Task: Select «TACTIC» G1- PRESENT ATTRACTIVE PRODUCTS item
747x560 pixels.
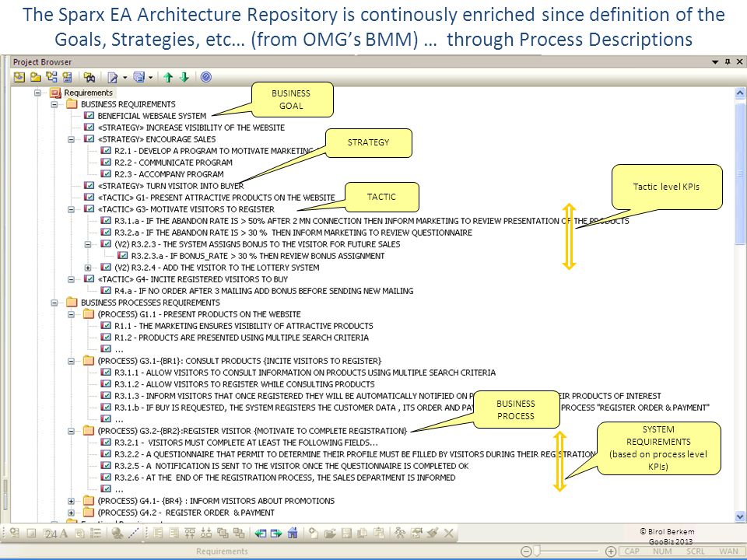Action: tap(216, 198)
